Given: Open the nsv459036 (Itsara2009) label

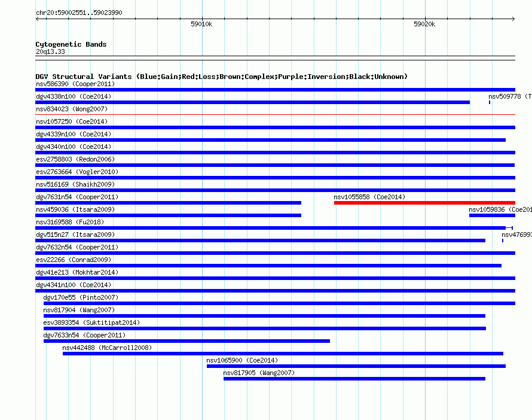Looking at the screenshot, I should coord(75,209).
